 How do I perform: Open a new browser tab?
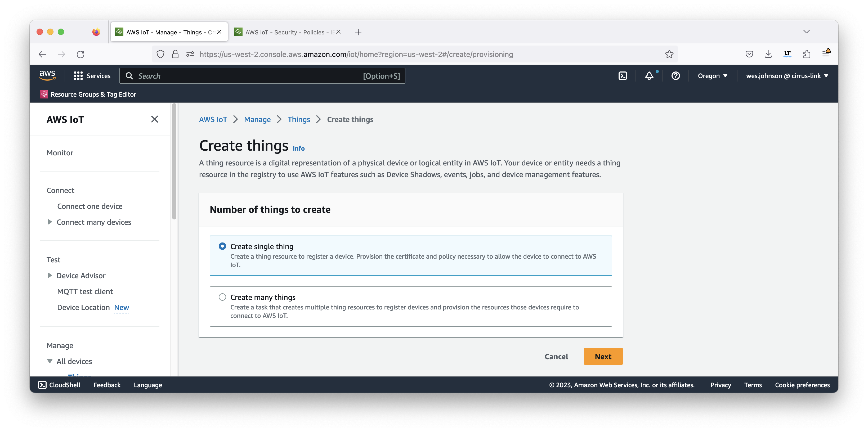358,32
